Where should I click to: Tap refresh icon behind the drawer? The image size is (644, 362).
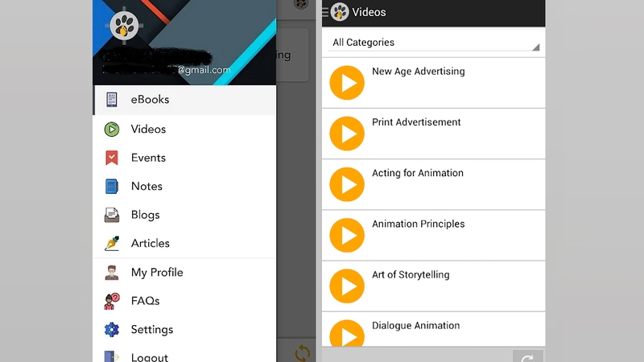pos(303,353)
